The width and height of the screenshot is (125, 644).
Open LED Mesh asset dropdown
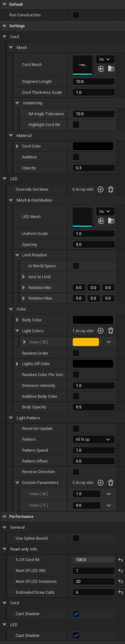(105, 211)
